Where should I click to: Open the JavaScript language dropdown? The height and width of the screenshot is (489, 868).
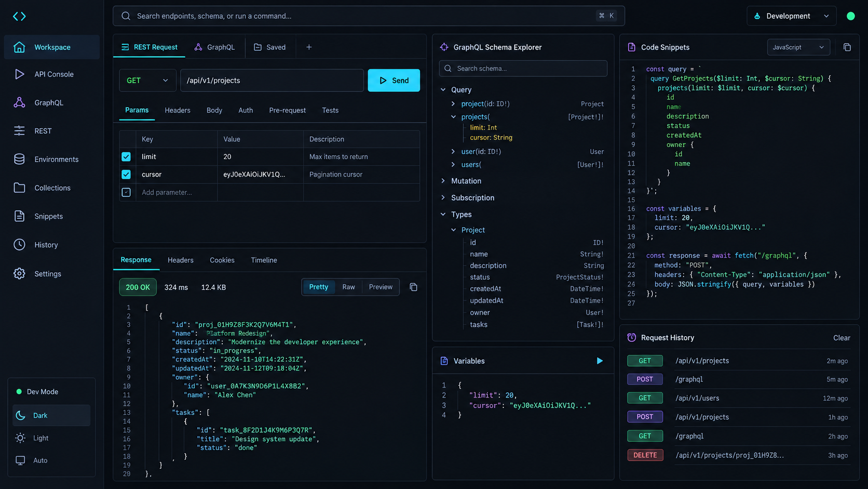tap(798, 47)
